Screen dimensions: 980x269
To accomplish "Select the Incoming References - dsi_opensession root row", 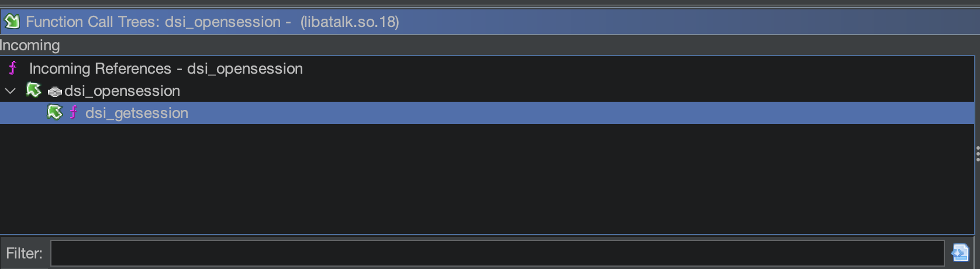I will click(x=487, y=68).
